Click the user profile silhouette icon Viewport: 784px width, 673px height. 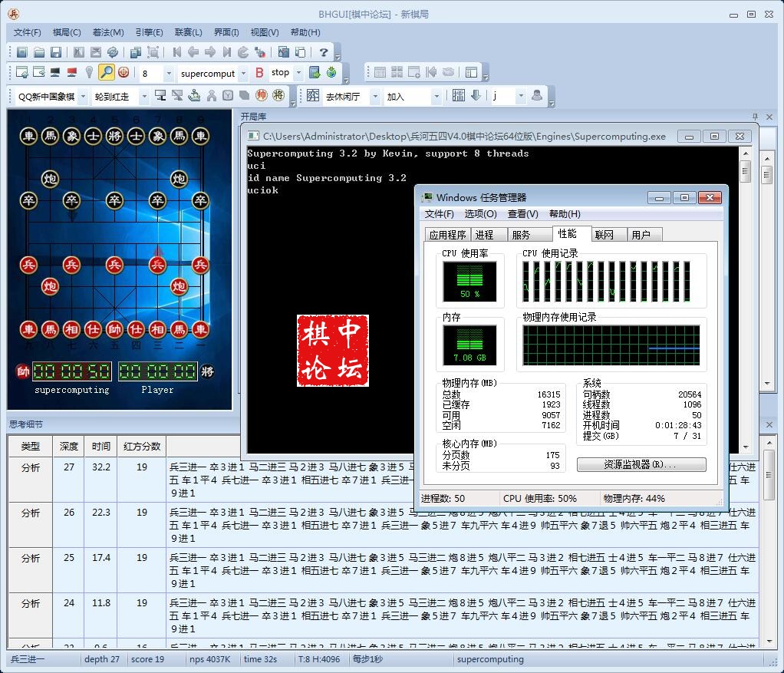[536, 95]
